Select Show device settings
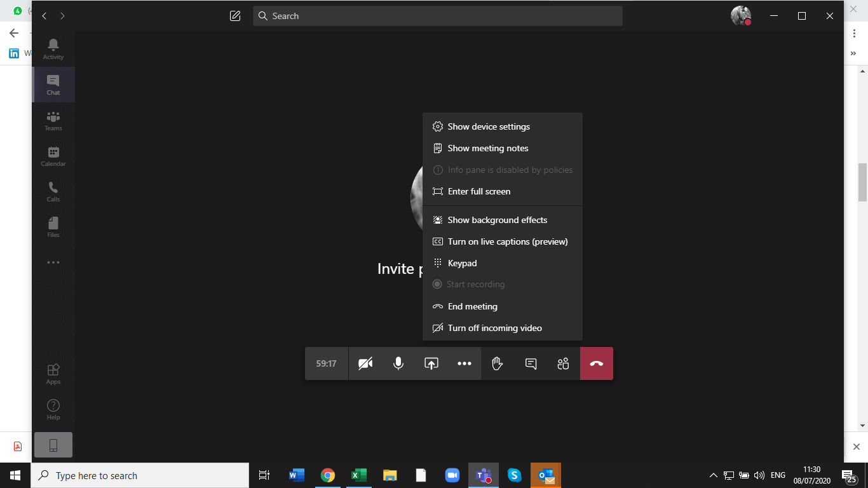Image resolution: width=868 pixels, height=488 pixels. 488,126
